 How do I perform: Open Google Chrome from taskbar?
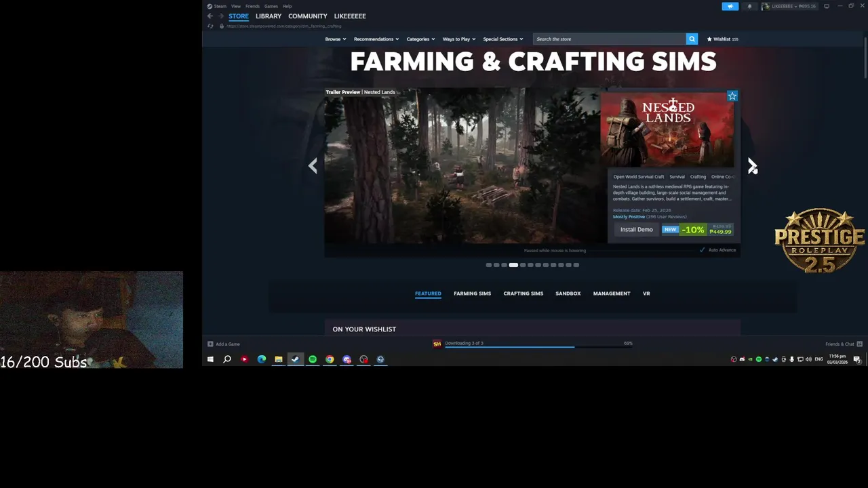[330, 359]
